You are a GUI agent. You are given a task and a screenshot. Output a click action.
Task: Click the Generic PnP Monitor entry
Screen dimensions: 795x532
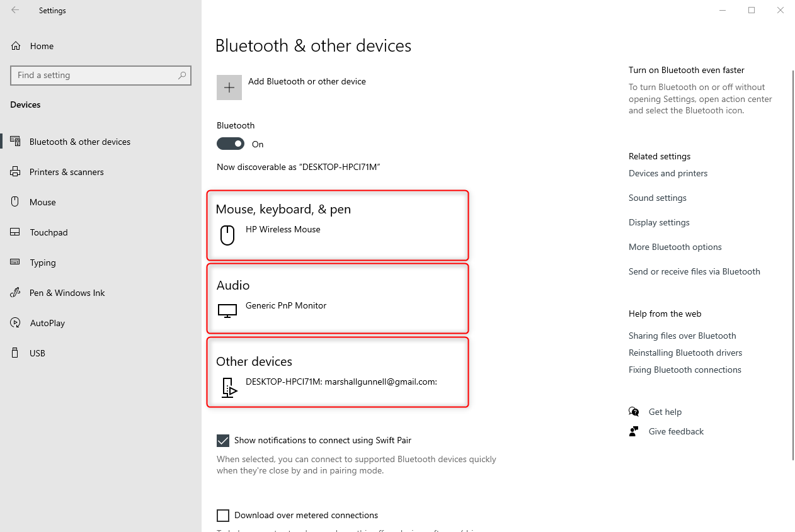[x=285, y=305]
